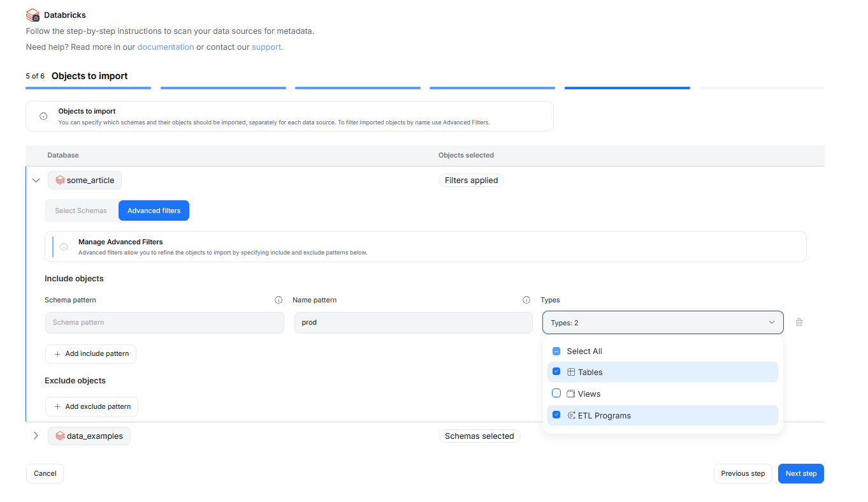Image resolution: width=868 pixels, height=502 pixels.
Task: Click the Name pattern info icon
Action: coord(526,300)
